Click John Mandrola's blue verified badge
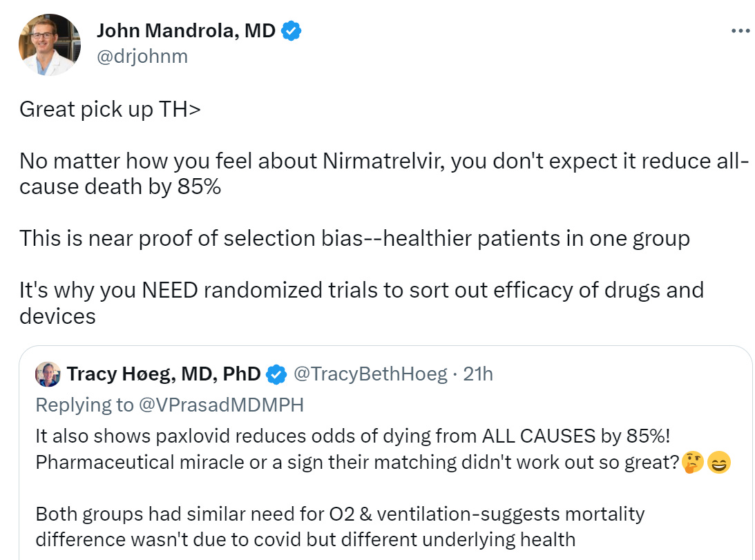 [291, 31]
